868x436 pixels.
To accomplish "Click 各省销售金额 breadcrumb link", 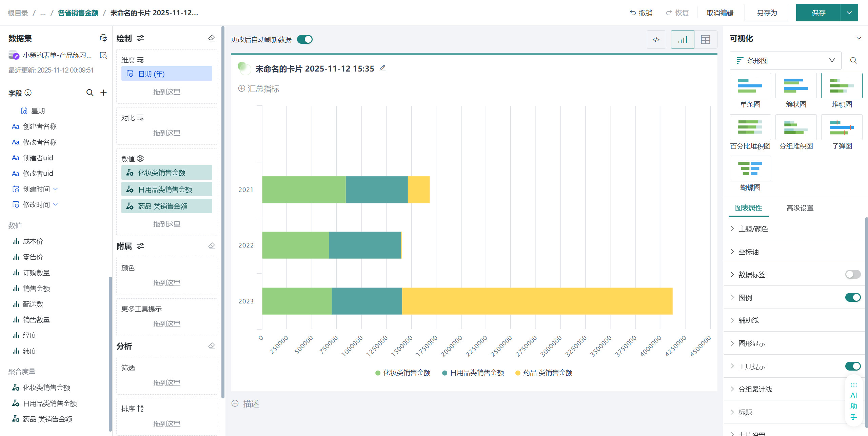I will [78, 13].
